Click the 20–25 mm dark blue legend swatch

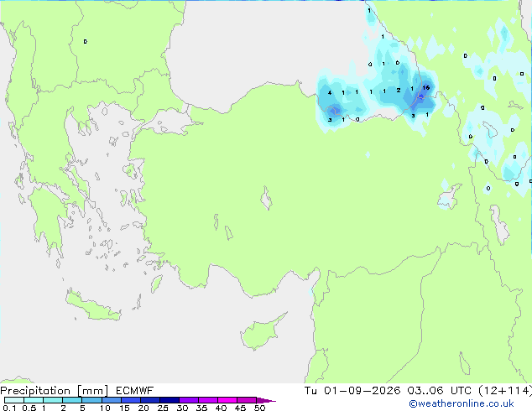tap(149, 400)
